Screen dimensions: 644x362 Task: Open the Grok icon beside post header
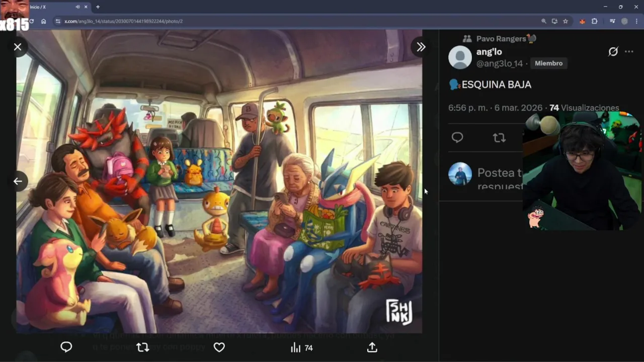(x=613, y=51)
